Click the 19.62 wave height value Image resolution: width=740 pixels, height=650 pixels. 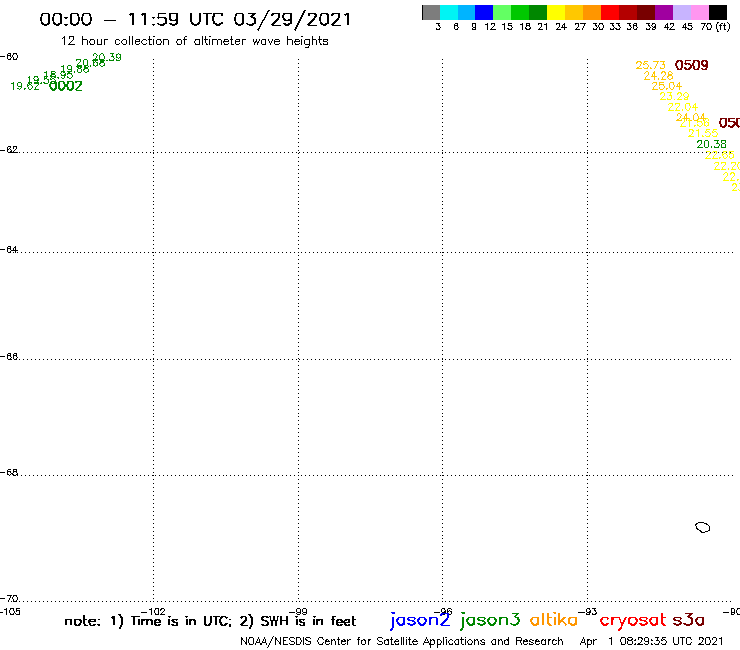[25, 86]
